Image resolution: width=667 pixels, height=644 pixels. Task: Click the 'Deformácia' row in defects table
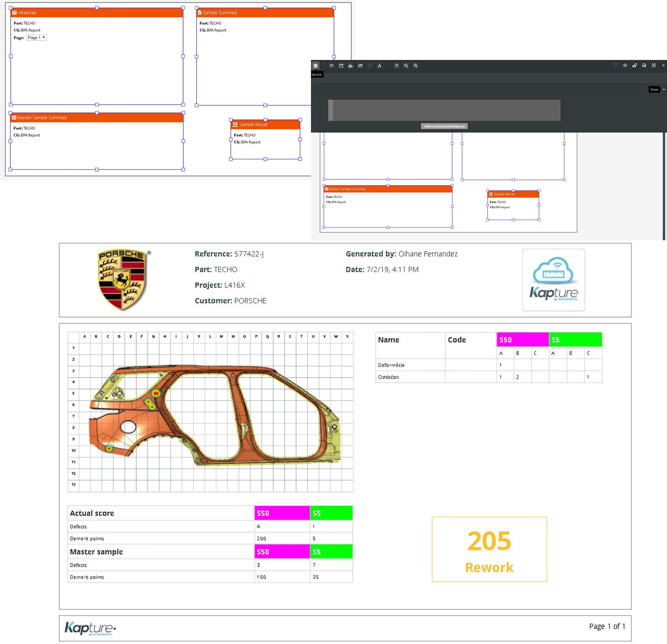[x=489, y=365]
